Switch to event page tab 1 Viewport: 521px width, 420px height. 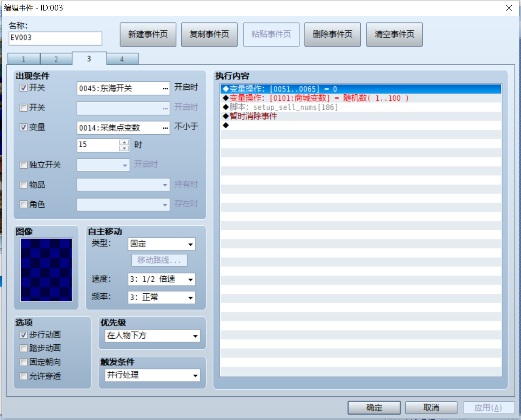(23, 59)
